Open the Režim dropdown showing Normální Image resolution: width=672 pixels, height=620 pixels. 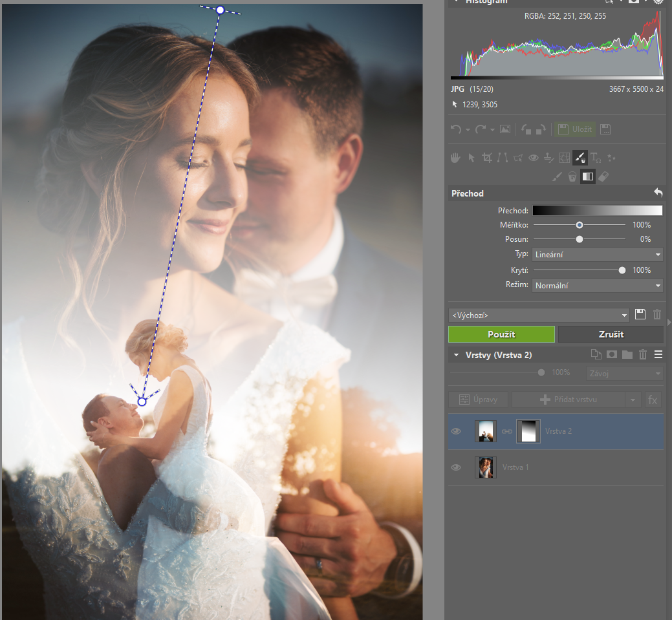tap(597, 285)
